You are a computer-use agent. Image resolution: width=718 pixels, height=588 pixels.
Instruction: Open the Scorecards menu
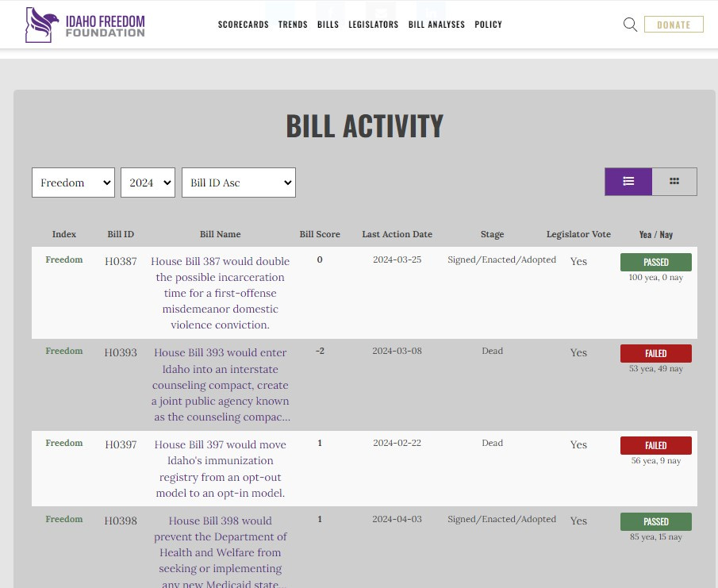[x=243, y=25]
